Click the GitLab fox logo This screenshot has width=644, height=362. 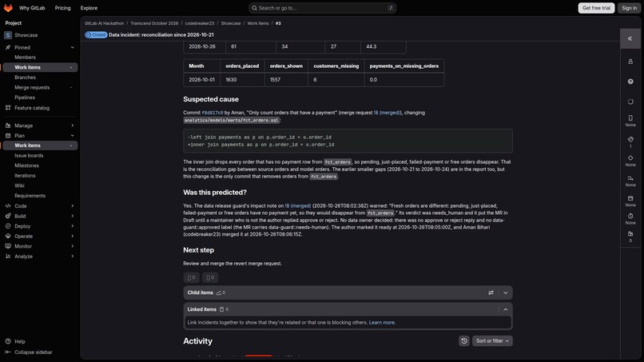pyautogui.click(x=8, y=8)
